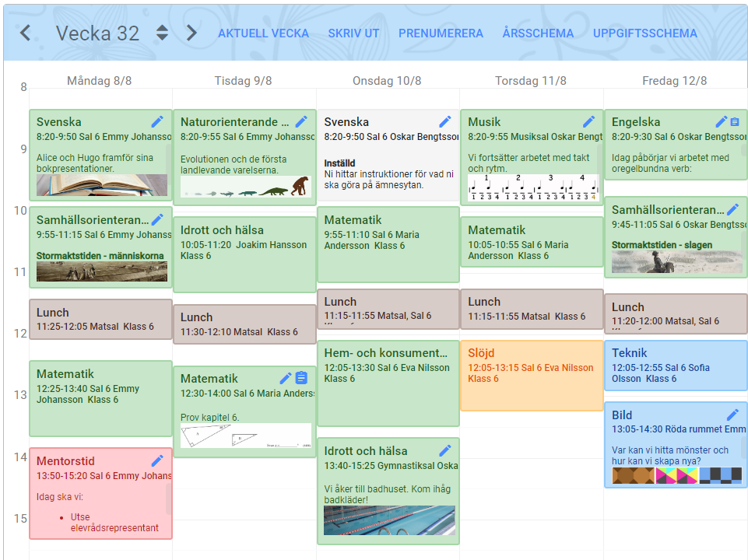Select Fredag 12/8 column header
This screenshot has width=748, height=560.
pyautogui.click(x=675, y=81)
